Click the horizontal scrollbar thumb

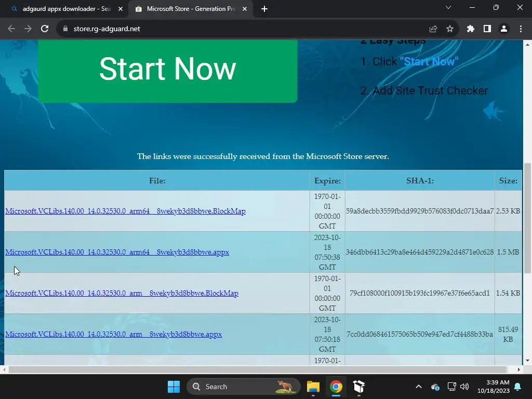click(x=258, y=369)
